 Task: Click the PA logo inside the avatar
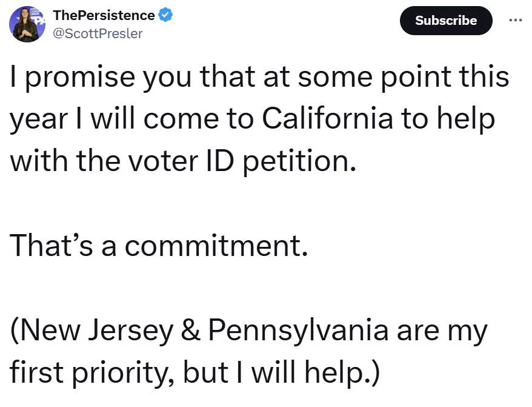click(x=40, y=21)
